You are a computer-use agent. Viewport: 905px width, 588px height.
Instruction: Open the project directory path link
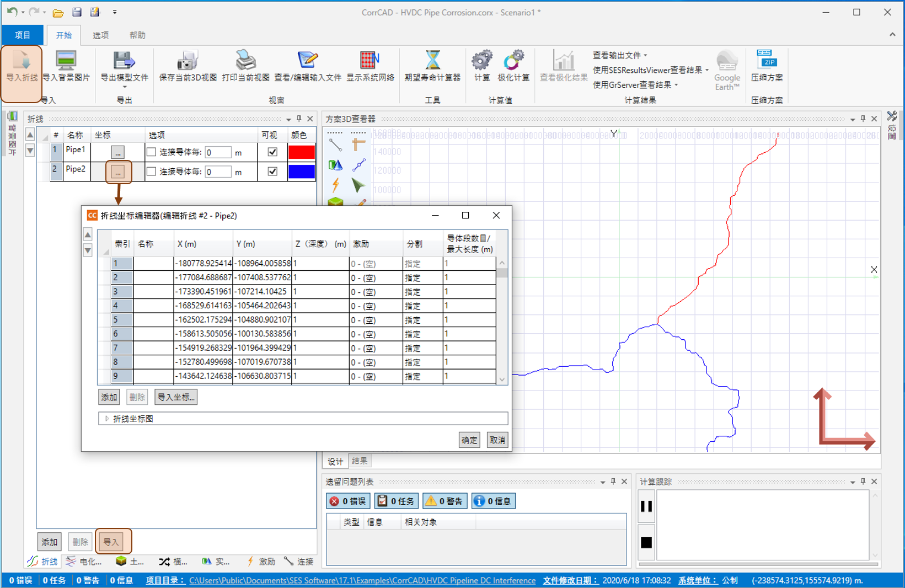click(362, 580)
